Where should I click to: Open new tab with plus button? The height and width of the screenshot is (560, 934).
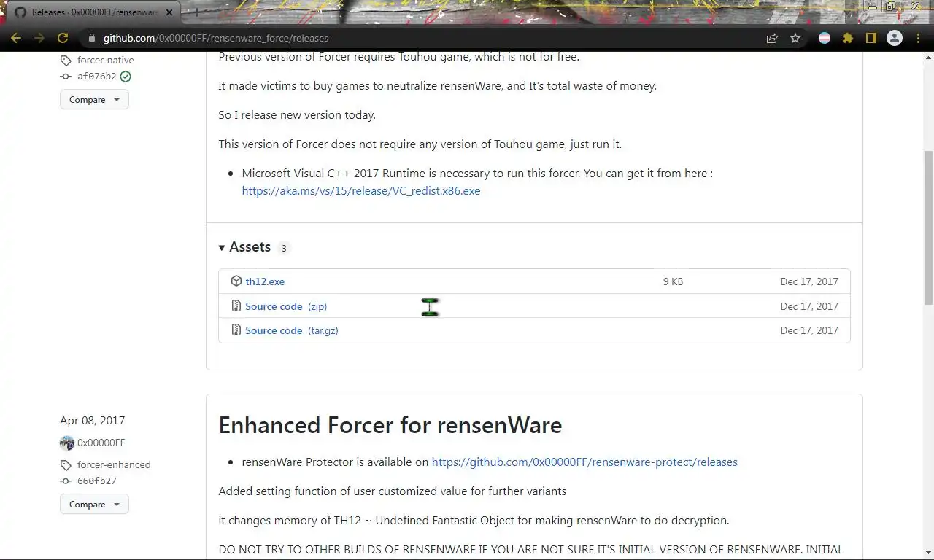click(196, 12)
